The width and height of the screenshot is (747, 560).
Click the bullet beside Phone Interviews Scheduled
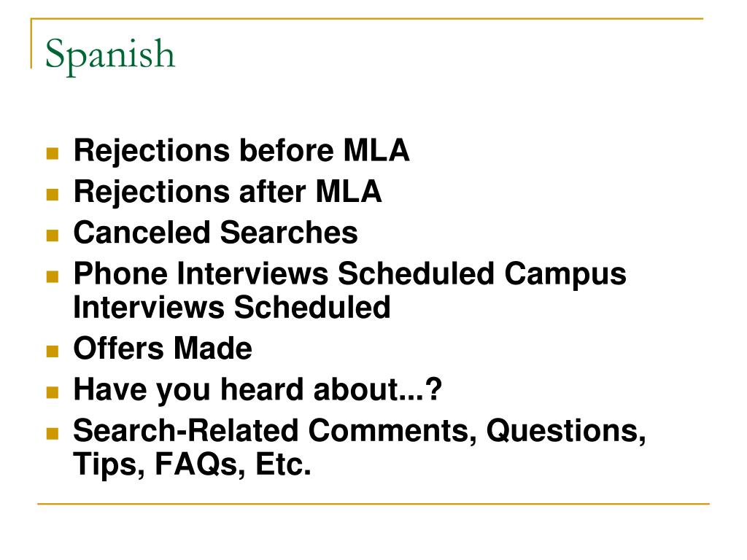click(x=53, y=276)
